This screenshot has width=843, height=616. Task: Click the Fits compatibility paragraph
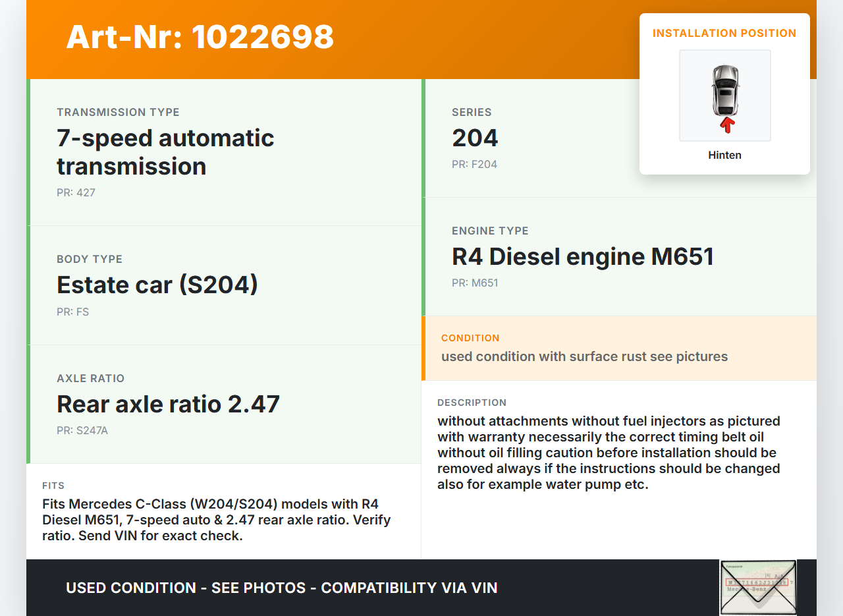pos(216,520)
